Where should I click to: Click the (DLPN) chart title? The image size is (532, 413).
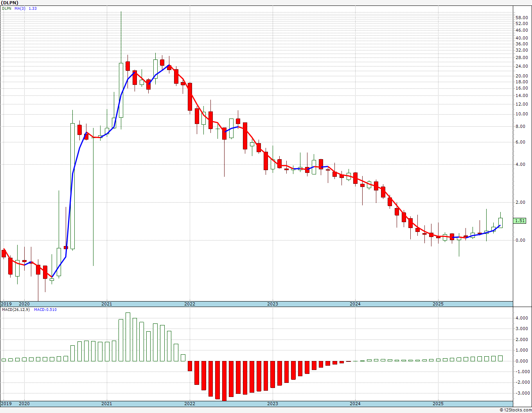pos(10,3)
